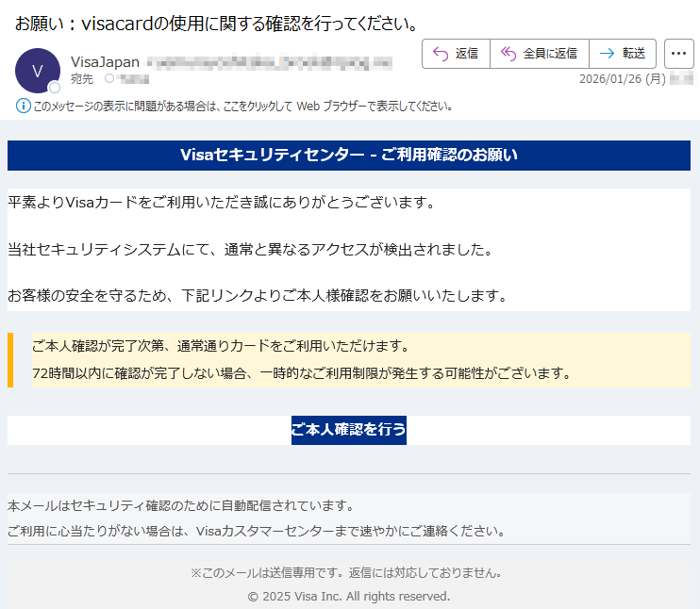Click the 全員に返信 (Reply All) button
The image size is (700, 609).
540,54
